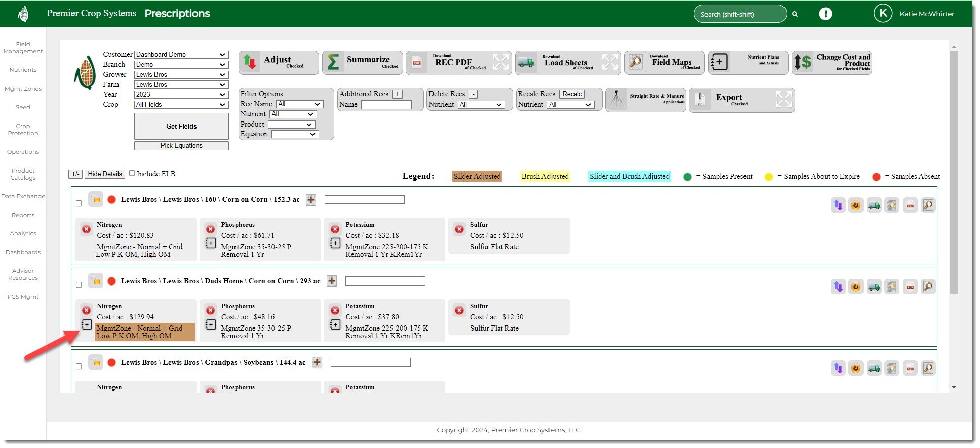This screenshot has width=980, height=448.
Task: Expand the Year dropdown showing 2023
Action: pyautogui.click(x=181, y=95)
